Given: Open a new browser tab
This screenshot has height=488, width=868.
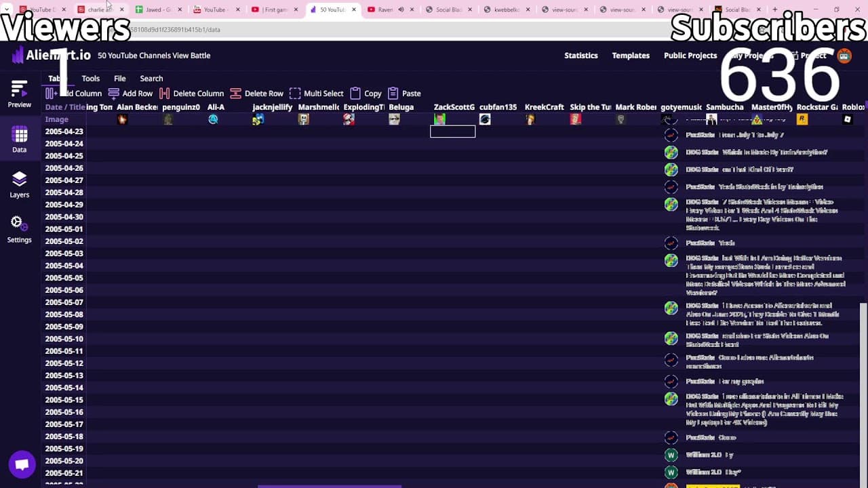Looking at the screenshot, I should pos(775,9).
